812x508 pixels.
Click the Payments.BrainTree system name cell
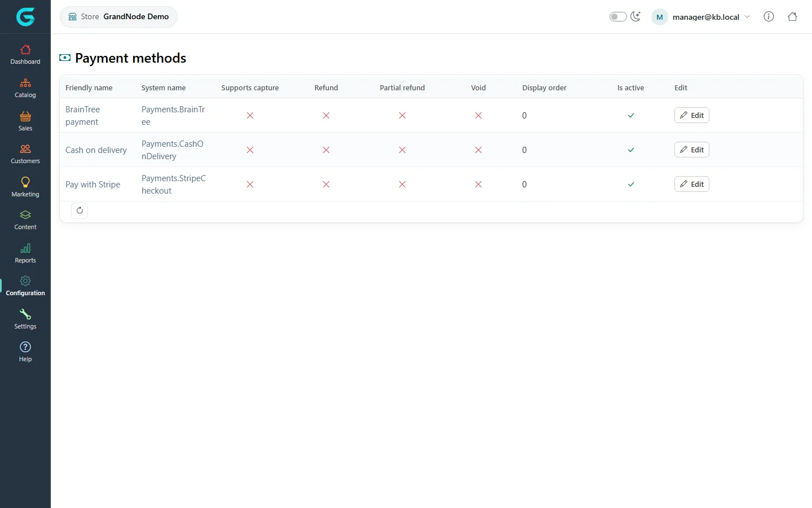click(173, 116)
